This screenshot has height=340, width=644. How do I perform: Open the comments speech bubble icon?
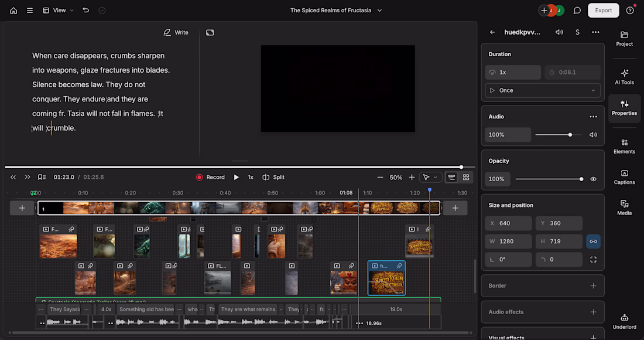[577, 10]
